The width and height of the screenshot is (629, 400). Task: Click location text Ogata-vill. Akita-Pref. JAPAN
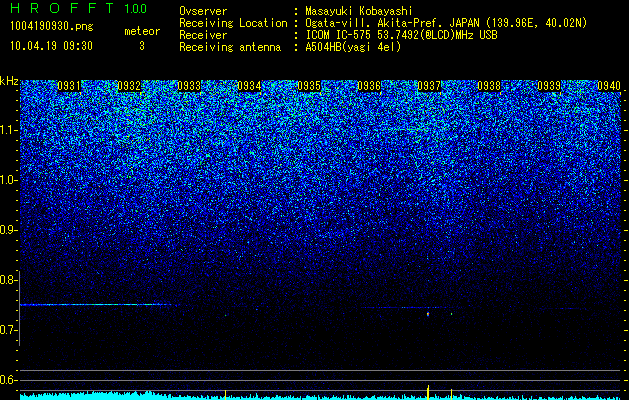click(x=392, y=24)
